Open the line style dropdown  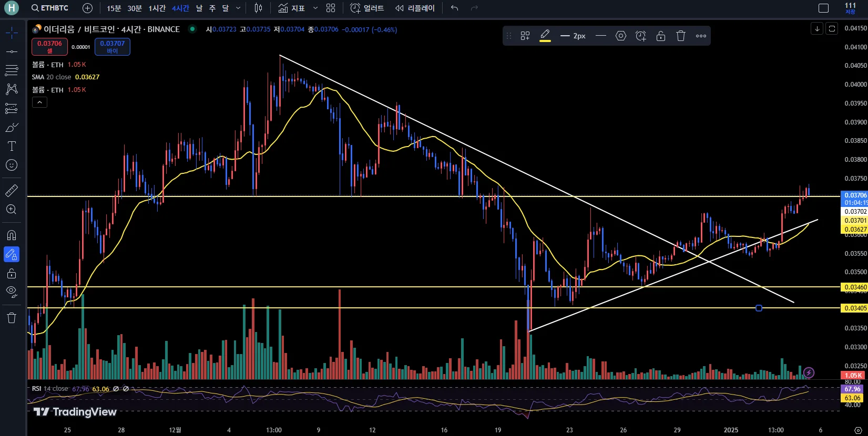click(x=601, y=36)
